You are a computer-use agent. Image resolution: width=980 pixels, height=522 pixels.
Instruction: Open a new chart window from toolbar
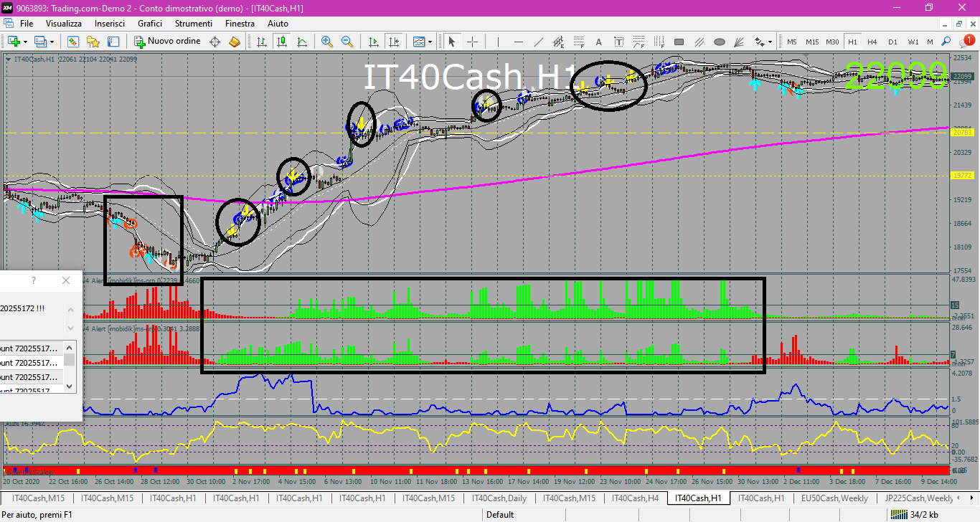(14, 42)
